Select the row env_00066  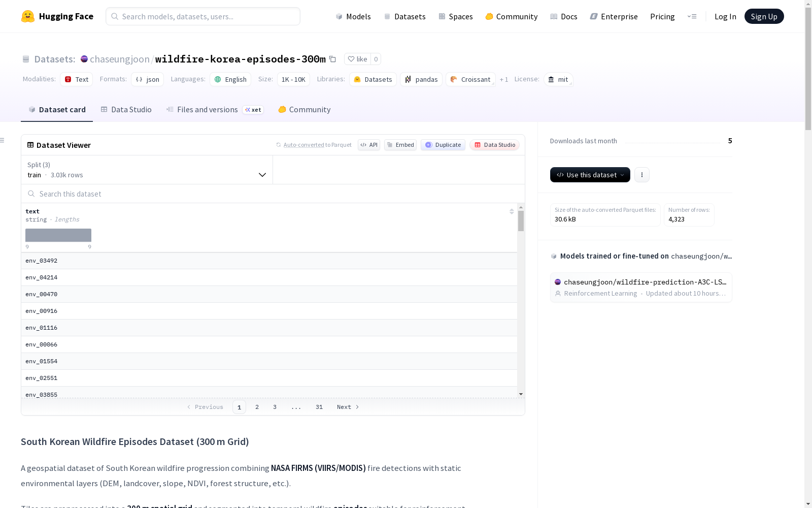tap(269, 344)
